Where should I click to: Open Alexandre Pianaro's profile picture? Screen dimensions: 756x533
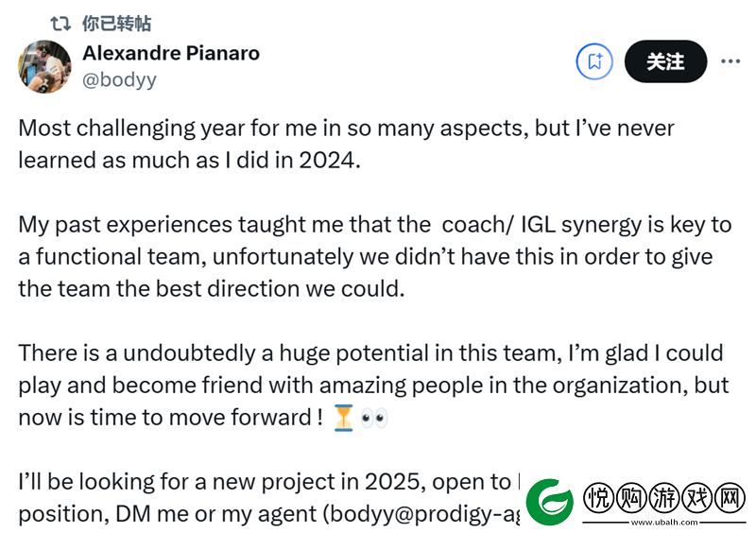[x=44, y=66]
